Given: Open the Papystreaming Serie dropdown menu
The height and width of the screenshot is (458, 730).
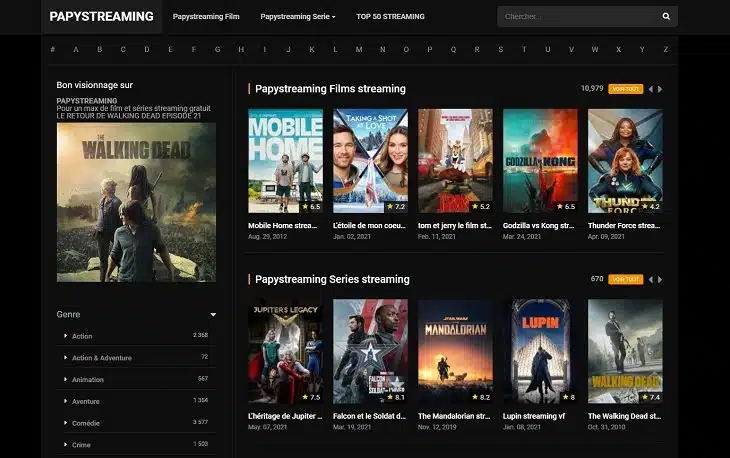Looking at the screenshot, I should (297, 16).
